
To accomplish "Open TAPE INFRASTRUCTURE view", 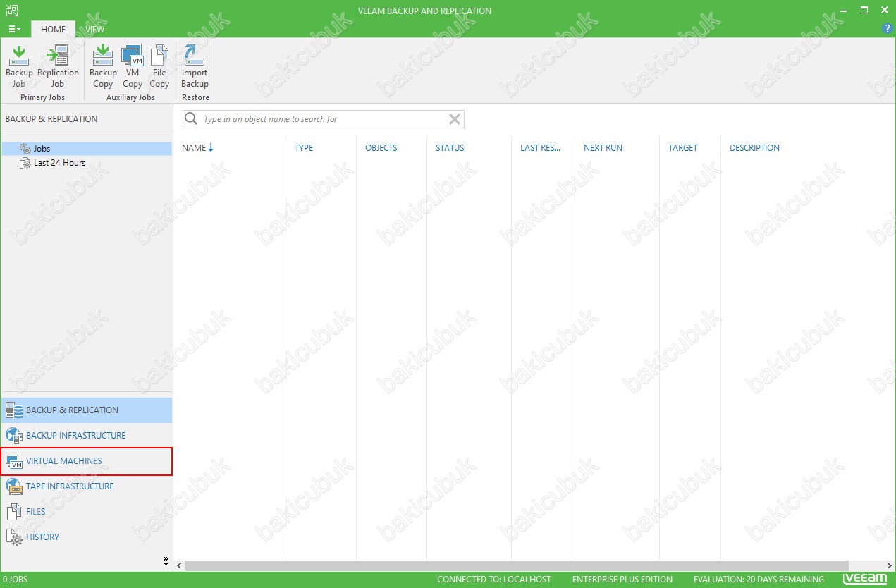I will (86, 486).
